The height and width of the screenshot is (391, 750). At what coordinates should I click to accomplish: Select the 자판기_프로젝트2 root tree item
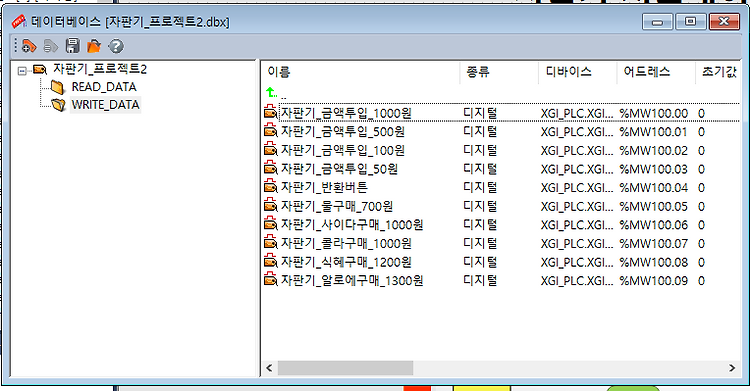[99, 69]
